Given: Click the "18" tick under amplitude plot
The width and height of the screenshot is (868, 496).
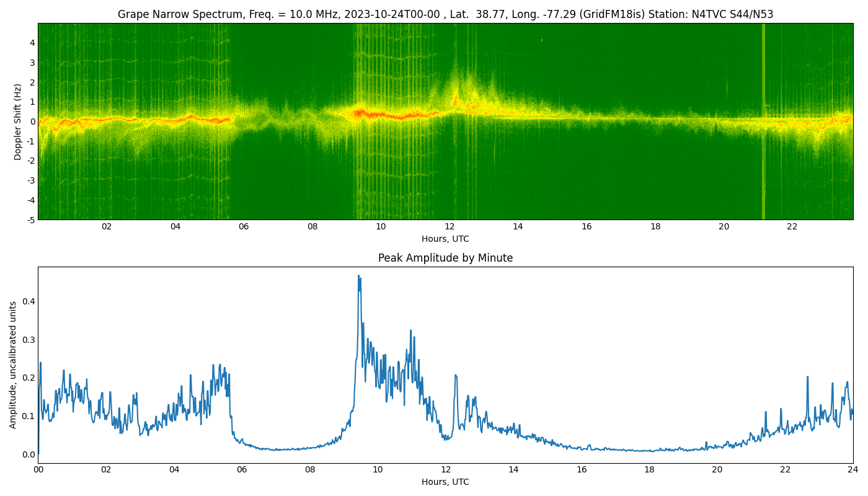Looking at the screenshot, I should tap(649, 470).
